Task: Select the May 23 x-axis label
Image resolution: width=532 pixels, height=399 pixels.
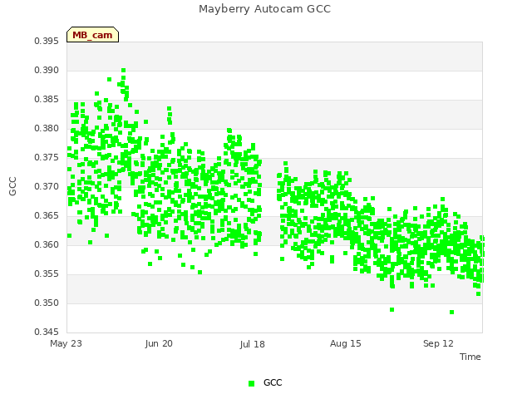Action: pos(66,343)
